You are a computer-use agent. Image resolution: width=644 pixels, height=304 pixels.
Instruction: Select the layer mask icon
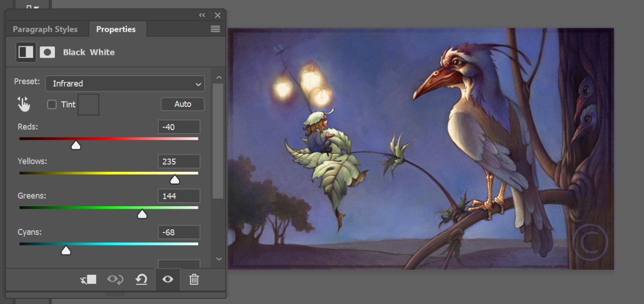click(47, 52)
